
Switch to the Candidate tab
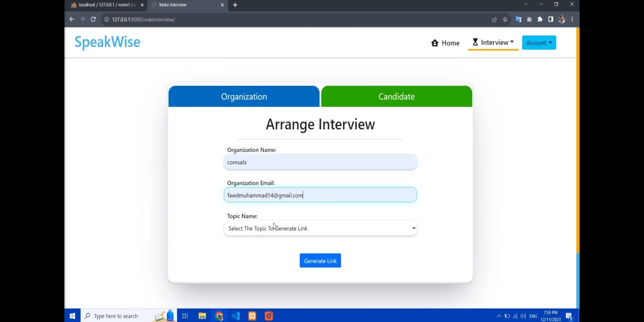coord(397,96)
